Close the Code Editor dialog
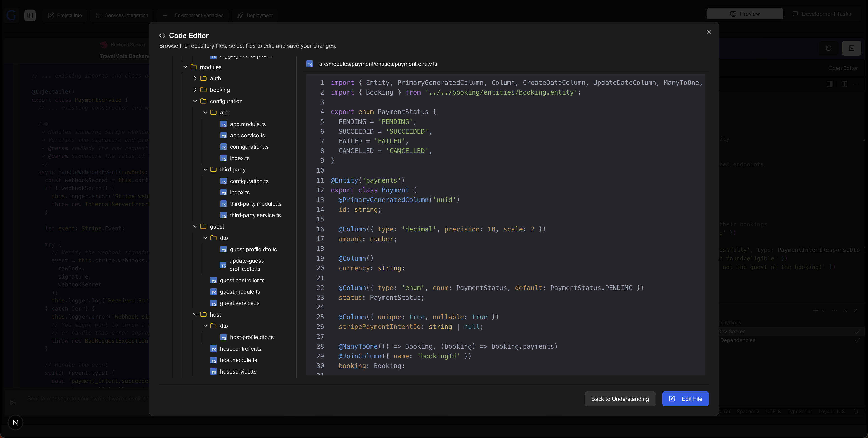The image size is (868, 438). [x=709, y=32]
